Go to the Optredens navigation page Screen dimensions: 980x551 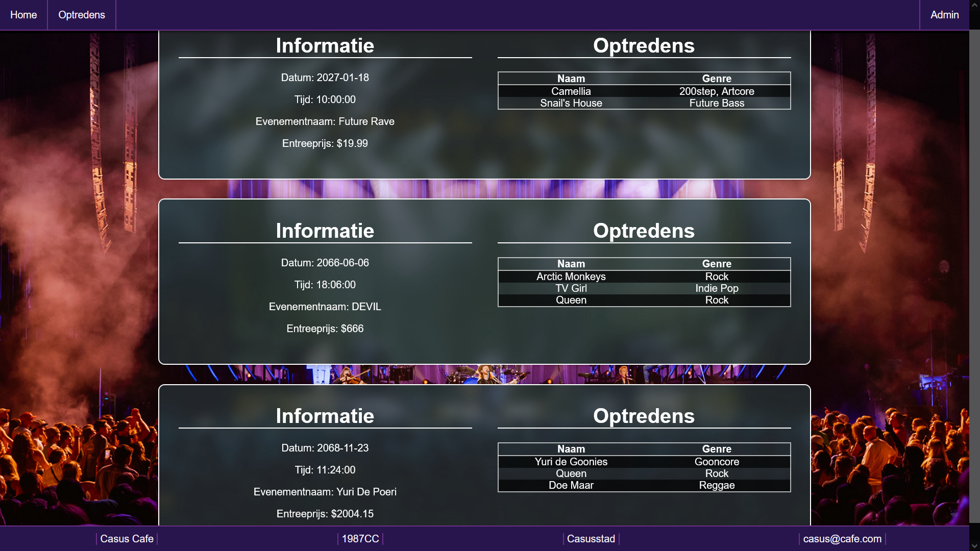(82, 15)
